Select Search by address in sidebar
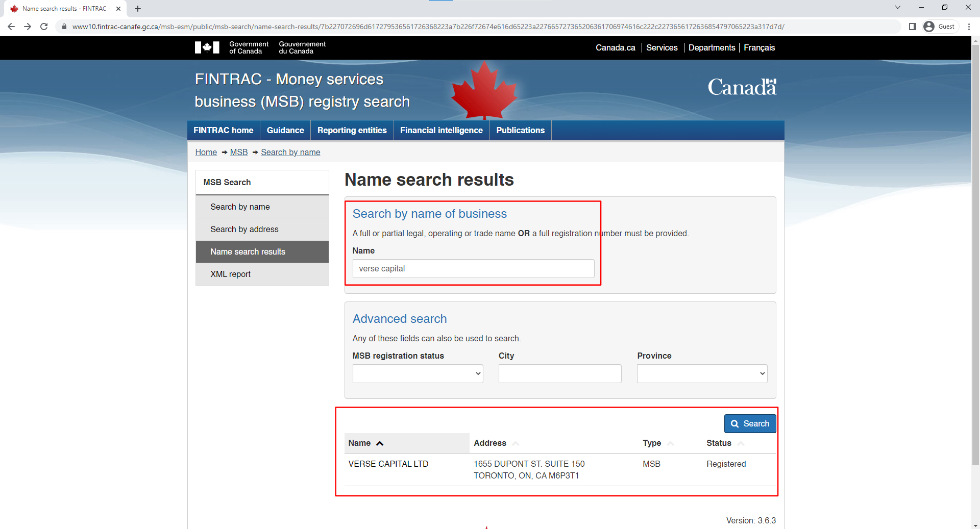The height and width of the screenshot is (529, 980). [x=244, y=230]
